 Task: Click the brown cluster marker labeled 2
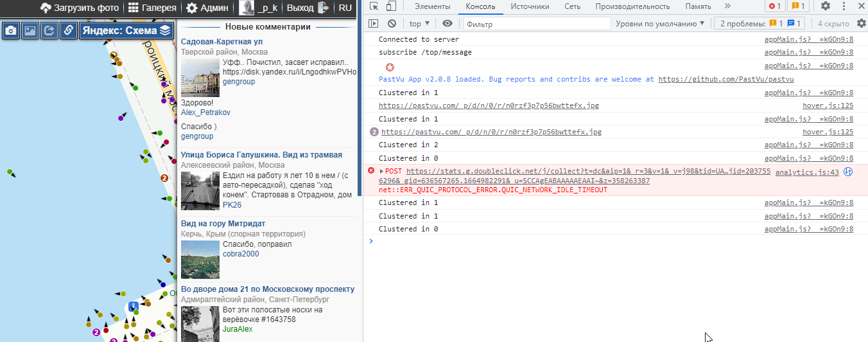(164, 178)
